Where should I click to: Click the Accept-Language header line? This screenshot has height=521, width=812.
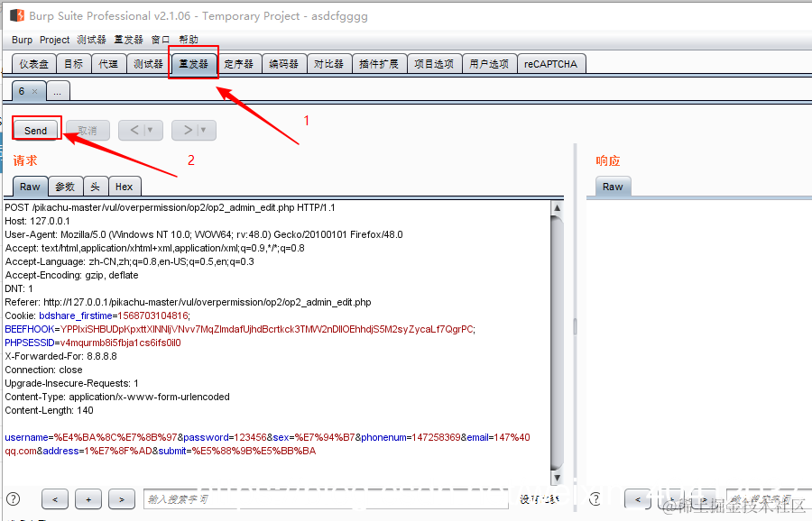pyautogui.click(x=129, y=261)
